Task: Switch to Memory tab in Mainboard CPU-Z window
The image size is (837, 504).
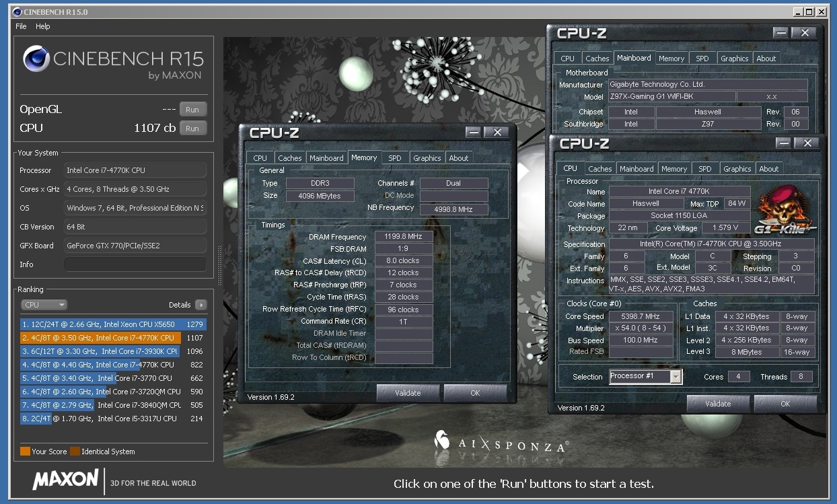Action: (671, 59)
